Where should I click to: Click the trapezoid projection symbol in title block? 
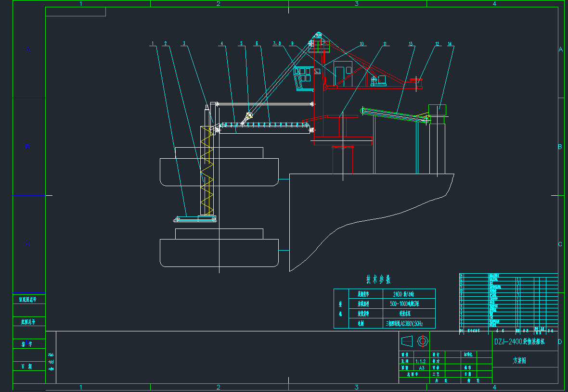point(407,341)
